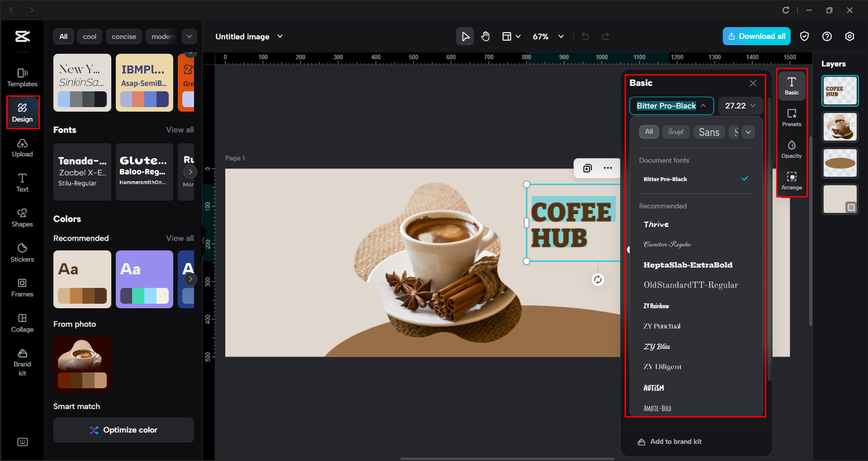Select the All font filter chip
This screenshot has height=461, width=868.
(649, 132)
